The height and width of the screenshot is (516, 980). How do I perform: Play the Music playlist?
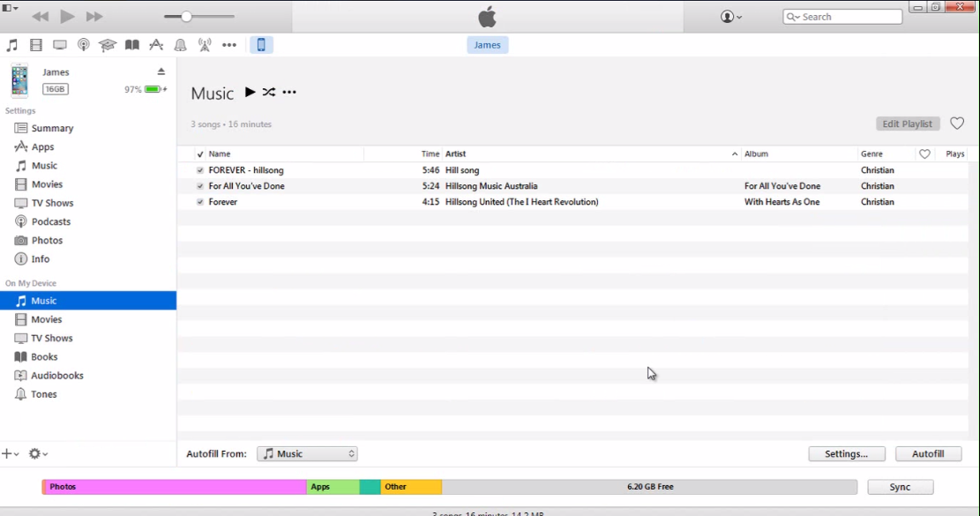click(250, 92)
